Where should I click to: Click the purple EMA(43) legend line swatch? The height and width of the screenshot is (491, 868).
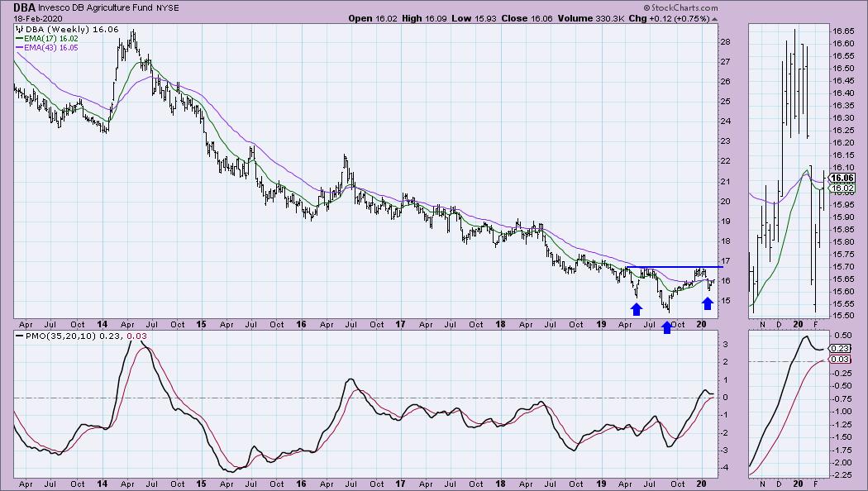(x=19, y=48)
